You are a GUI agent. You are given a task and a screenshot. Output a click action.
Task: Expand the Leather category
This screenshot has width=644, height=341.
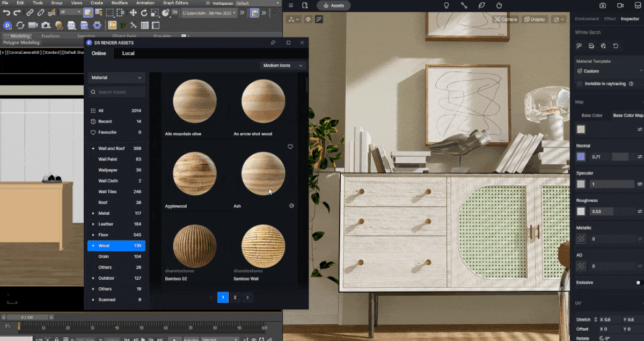[x=93, y=224]
